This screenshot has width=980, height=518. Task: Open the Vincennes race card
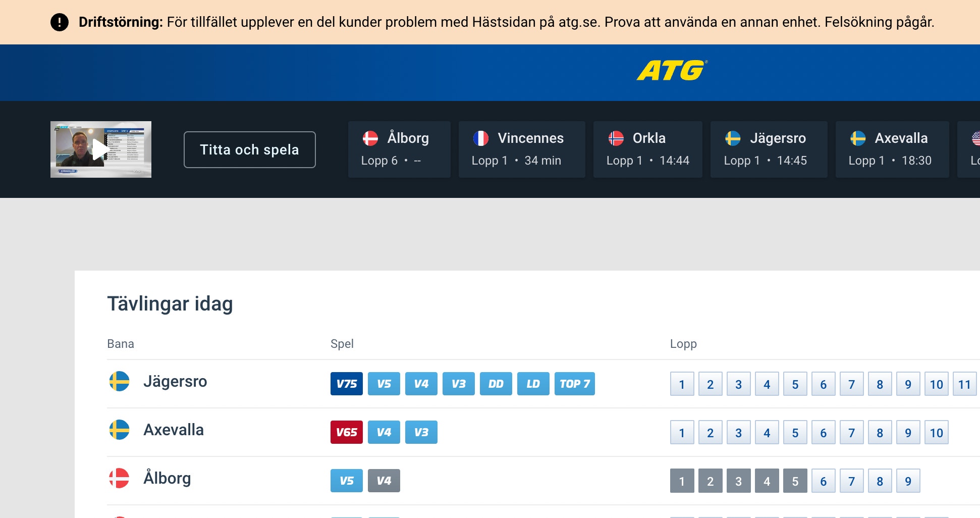point(521,149)
